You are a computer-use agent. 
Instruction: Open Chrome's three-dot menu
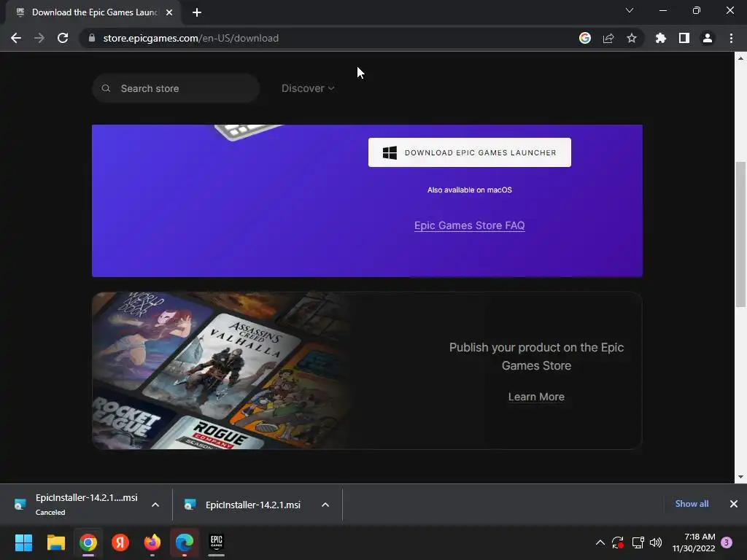[731, 38]
